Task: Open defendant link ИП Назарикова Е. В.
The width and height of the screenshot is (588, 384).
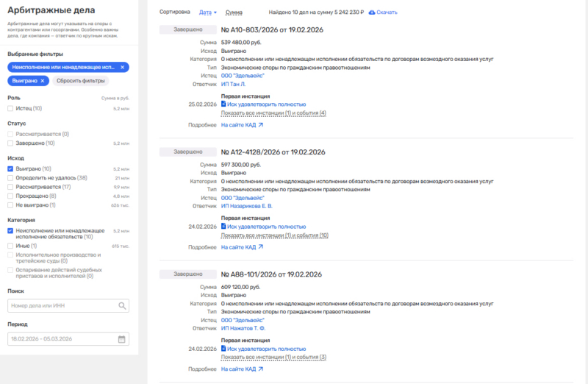Action: pos(247,206)
